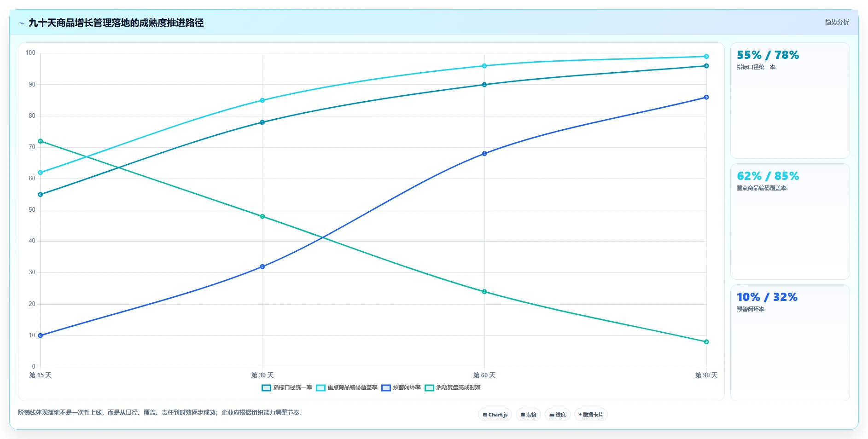The height and width of the screenshot is (439, 868).
Task: Select 预警闭环率 point at 第 60 天 (68)
Action: (484, 154)
